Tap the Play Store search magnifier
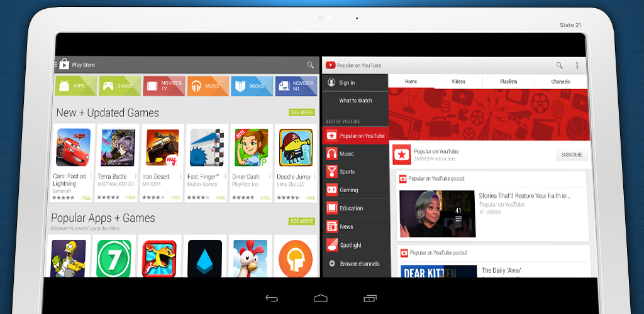 tap(310, 65)
